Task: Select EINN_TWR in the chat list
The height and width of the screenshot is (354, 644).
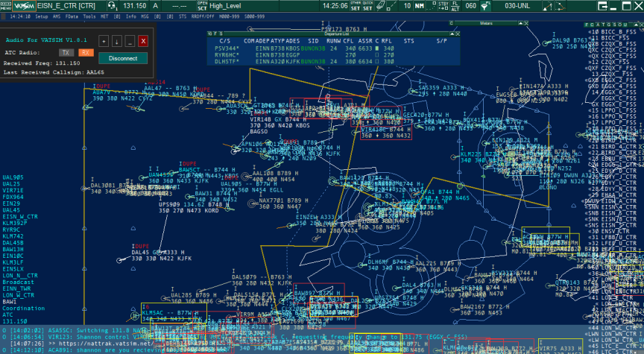Action: 16,288
